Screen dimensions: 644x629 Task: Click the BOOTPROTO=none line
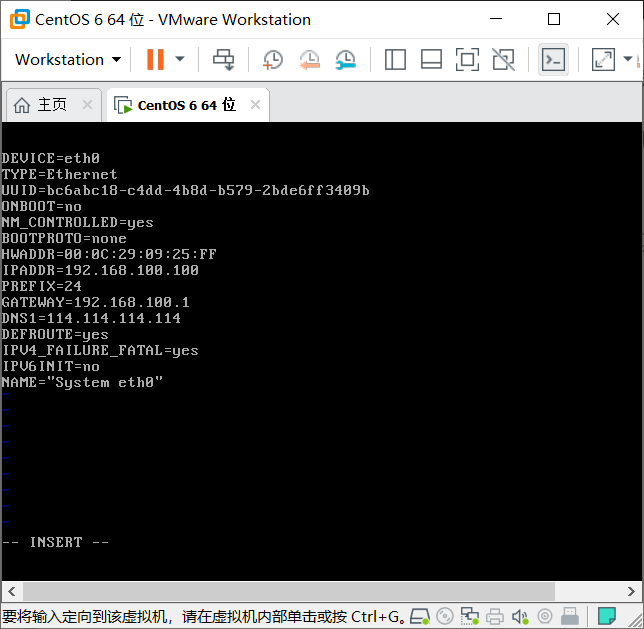(x=64, y=238)
